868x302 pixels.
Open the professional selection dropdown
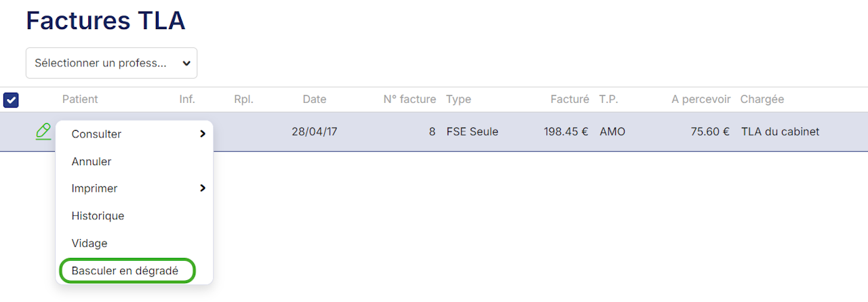click(111, 63)
